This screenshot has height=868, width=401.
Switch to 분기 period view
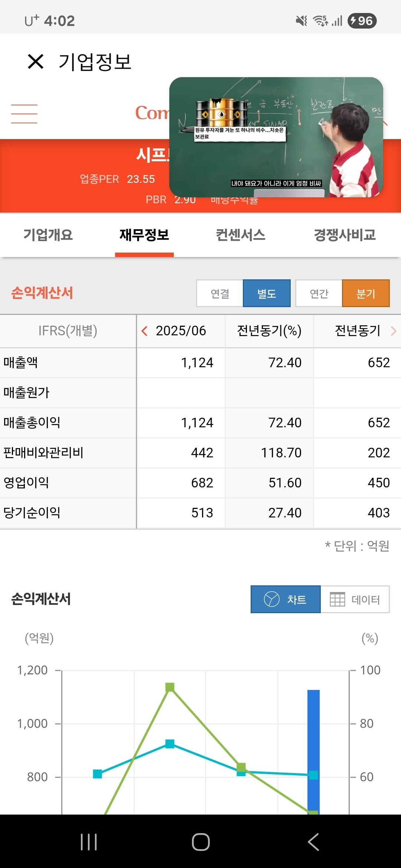[x=366, y=293]
